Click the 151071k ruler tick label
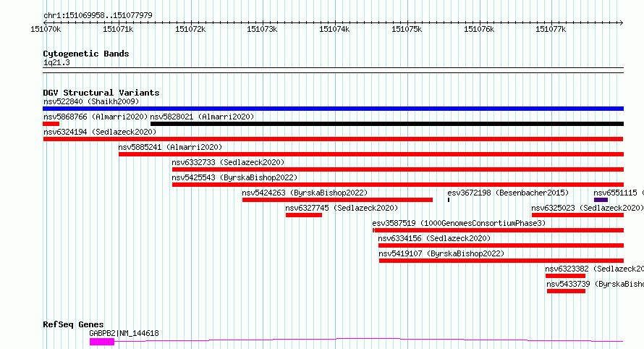The height and width of the screenshot is (349, 644). pyautogui.click(x=118, y=29)
